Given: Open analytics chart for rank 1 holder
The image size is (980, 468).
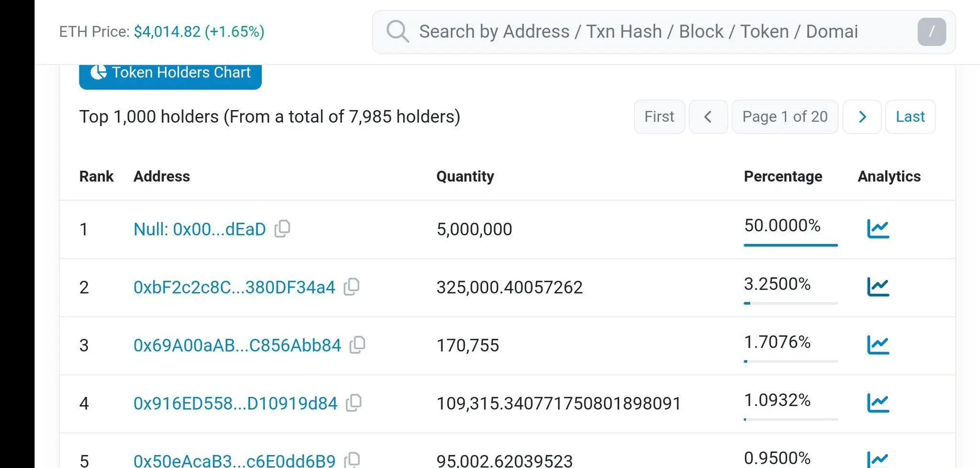Looking at the screenshot, I should 878,228.
